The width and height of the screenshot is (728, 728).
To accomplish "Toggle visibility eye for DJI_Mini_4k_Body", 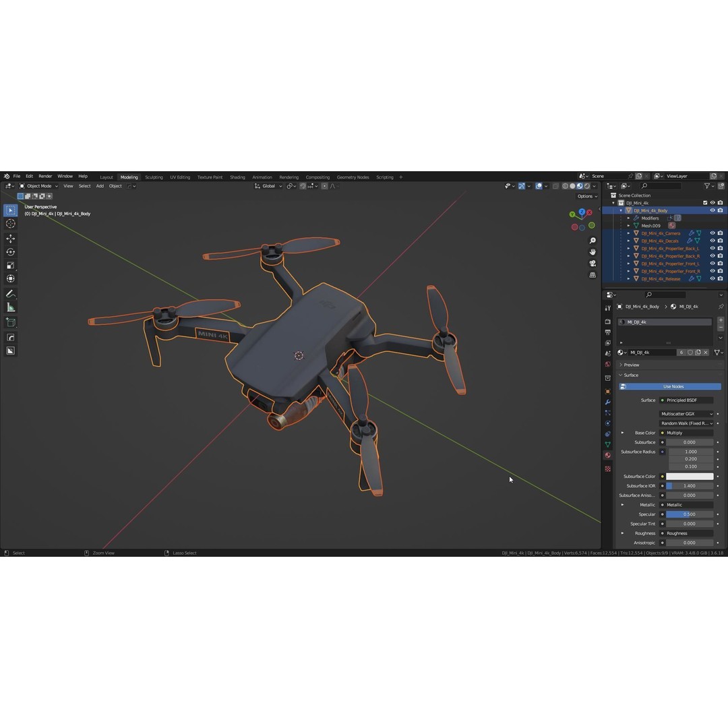I will [712, 210].
